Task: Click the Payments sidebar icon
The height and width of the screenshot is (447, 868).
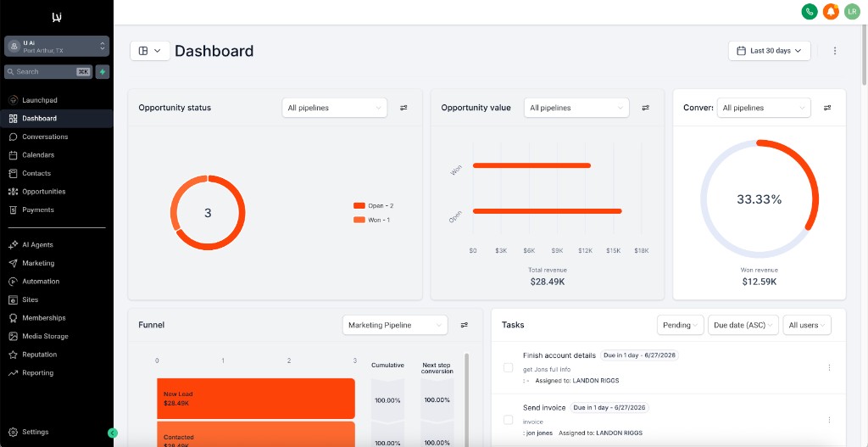Action: tap(14, 210)
